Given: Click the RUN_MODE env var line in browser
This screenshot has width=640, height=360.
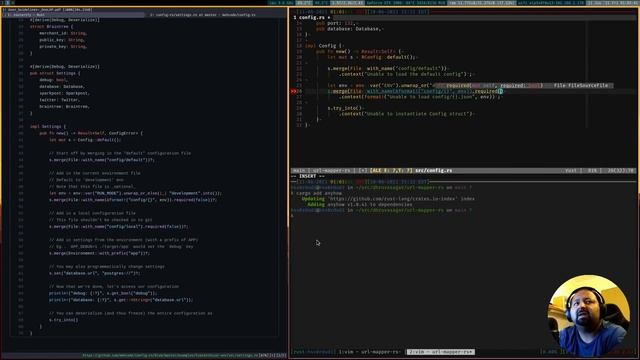Looking at the screenshot, I should (x=136, y=193).
